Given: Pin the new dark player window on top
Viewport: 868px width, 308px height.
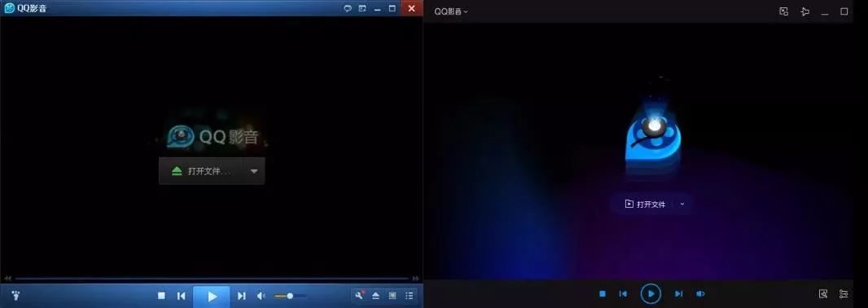Looking at the screenshot, I should point(804,11).
